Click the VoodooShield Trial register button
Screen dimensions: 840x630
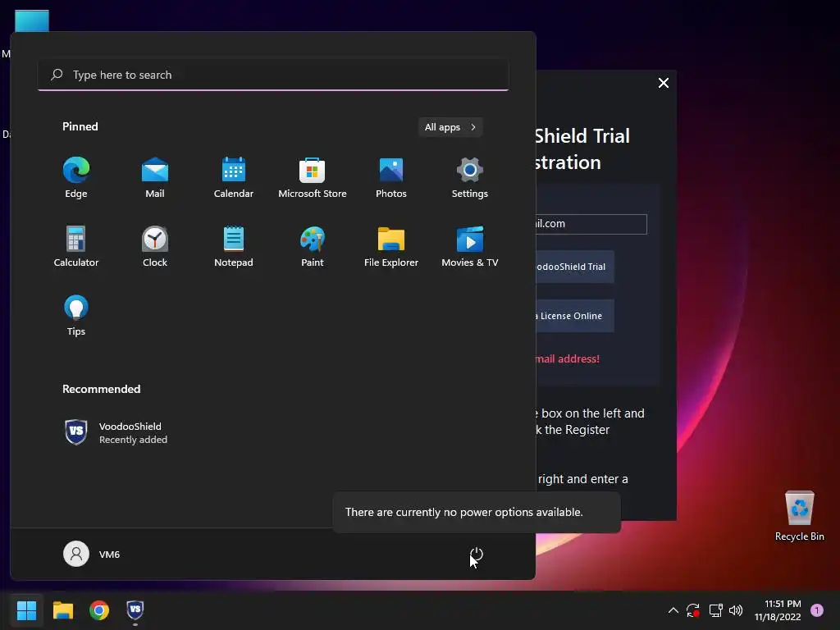click(575, 267)
